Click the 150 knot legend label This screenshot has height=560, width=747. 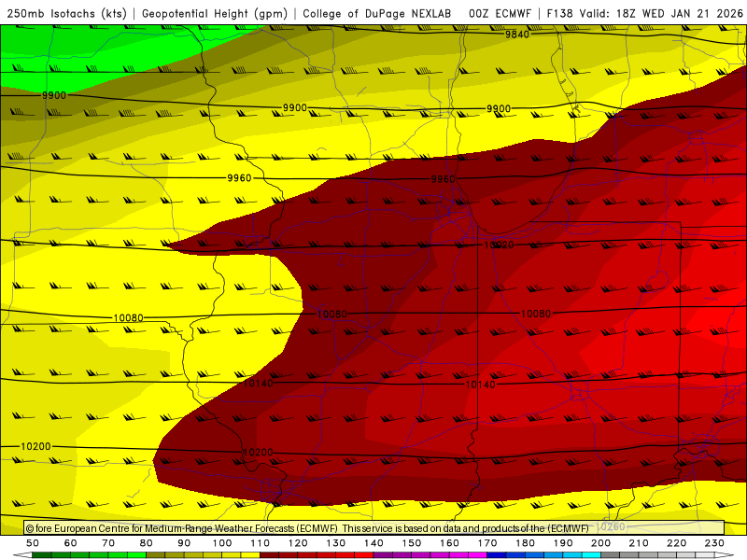pos(412,543)
